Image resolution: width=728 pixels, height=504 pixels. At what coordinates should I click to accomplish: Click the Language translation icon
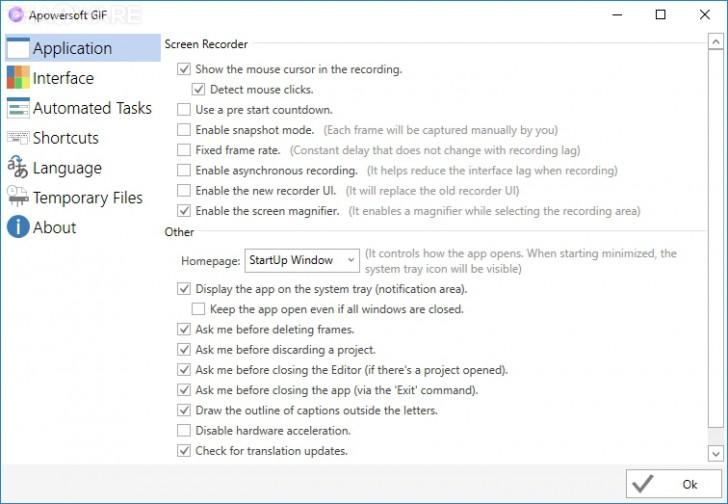click(x=18, y=167)
